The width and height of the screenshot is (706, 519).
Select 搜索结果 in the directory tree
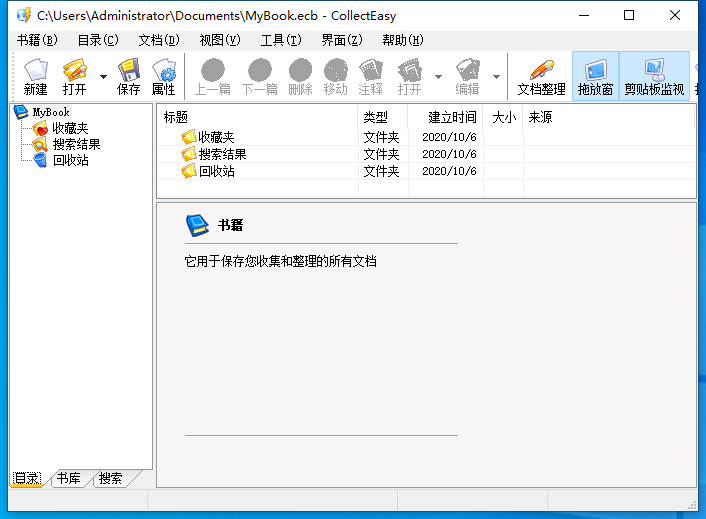[x=76, y=144]
